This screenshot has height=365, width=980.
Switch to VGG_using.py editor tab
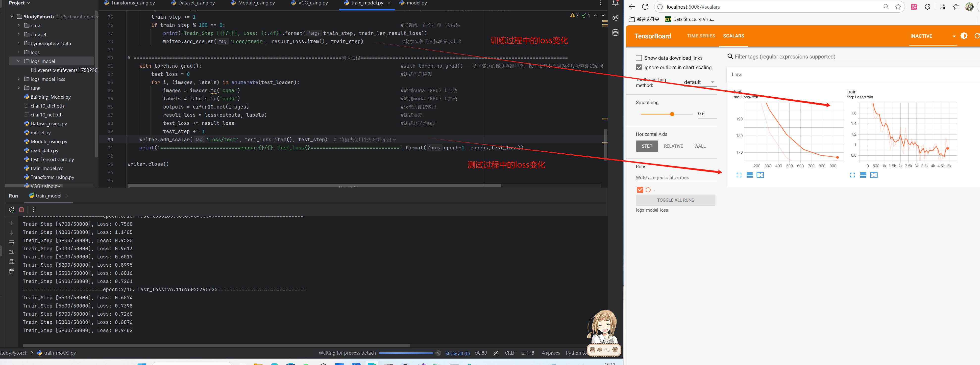pyautogui.click(x=309, y=3)
